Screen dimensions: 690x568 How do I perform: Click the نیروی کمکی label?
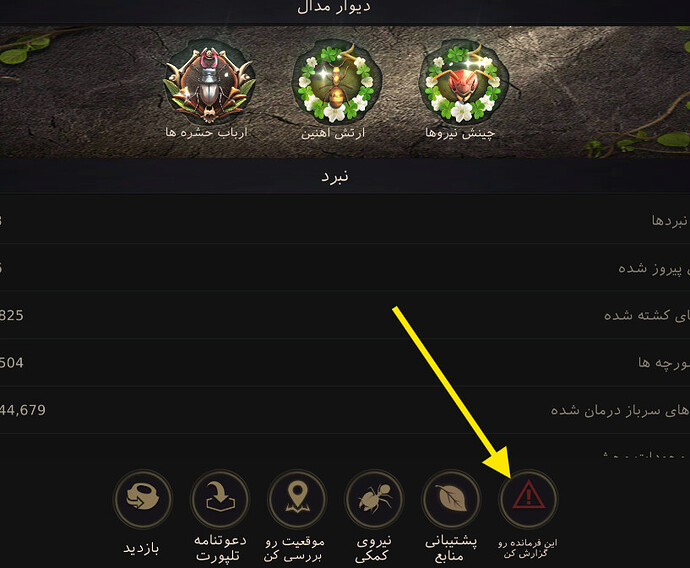(372, 548)
